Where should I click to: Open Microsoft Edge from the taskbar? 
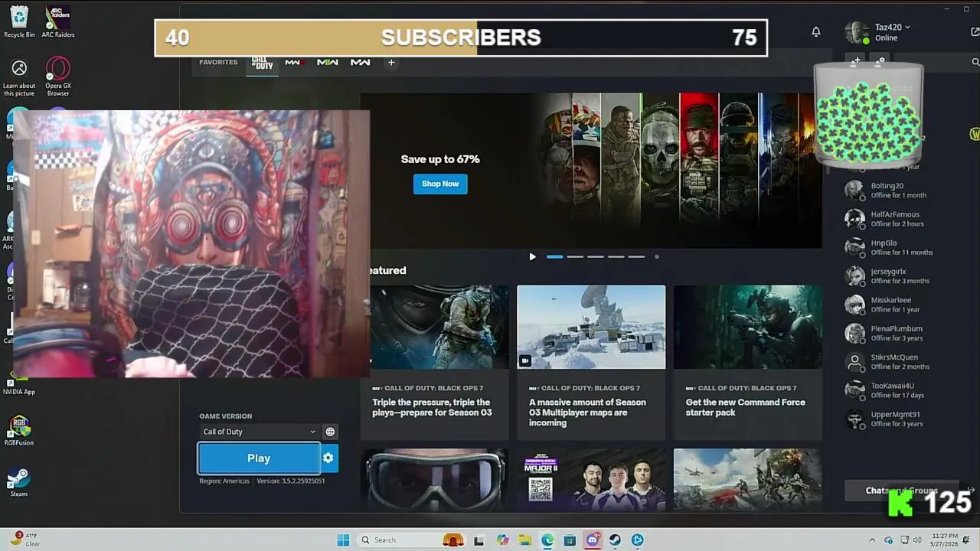point(547,540)
